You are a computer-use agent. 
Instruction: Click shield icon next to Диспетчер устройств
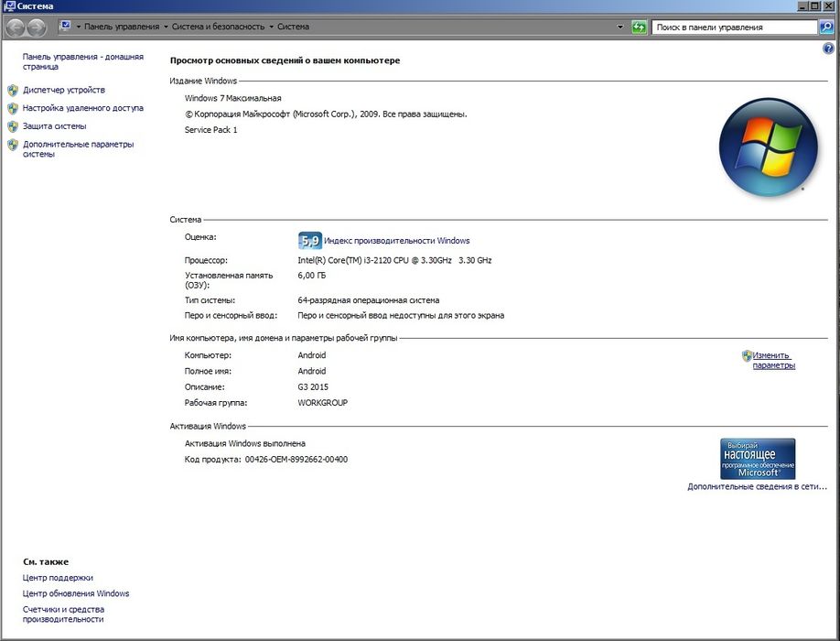point(13,90)
